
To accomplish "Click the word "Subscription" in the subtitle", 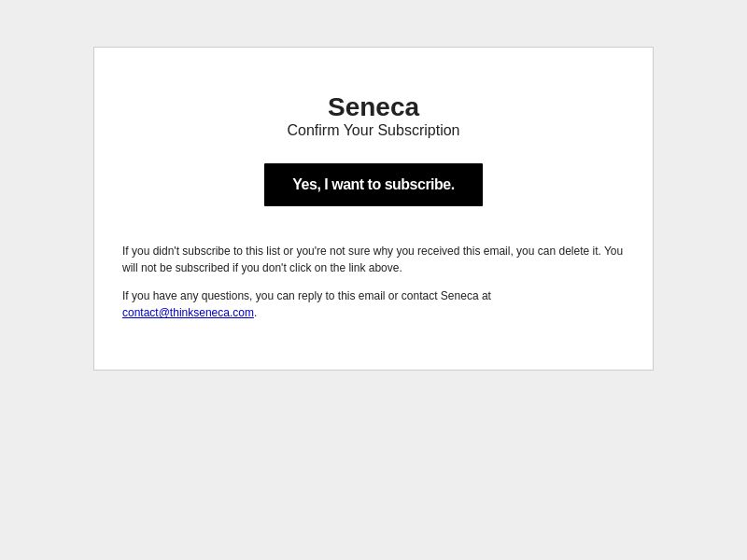I will click(x=418, y=130).
